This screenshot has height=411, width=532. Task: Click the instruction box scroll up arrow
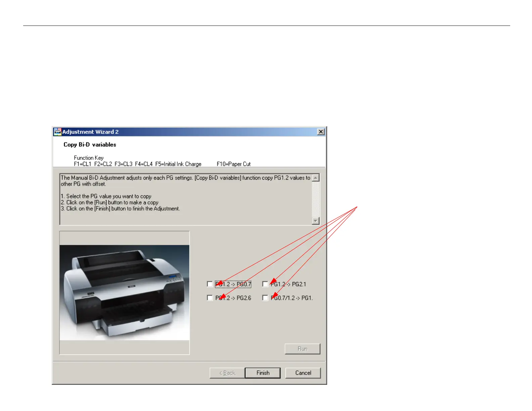tap(316, 178)
